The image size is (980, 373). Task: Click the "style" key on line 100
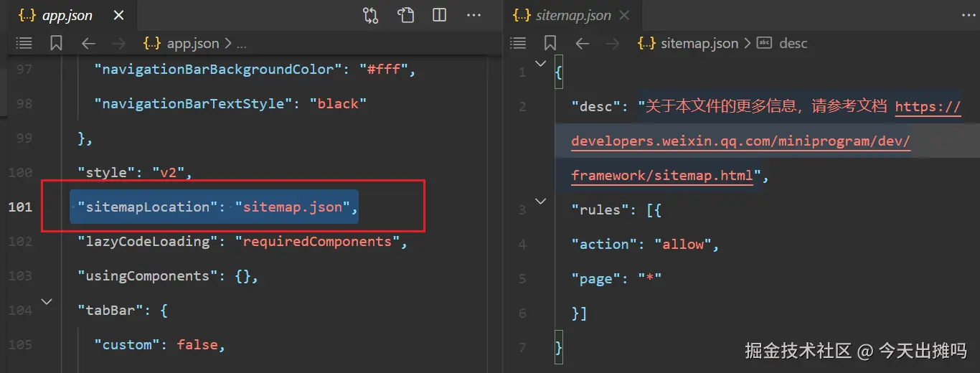(106, 173)
